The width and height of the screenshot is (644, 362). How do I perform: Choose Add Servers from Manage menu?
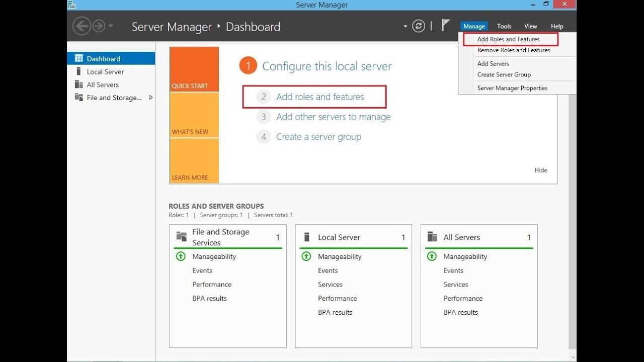(493, 64)
